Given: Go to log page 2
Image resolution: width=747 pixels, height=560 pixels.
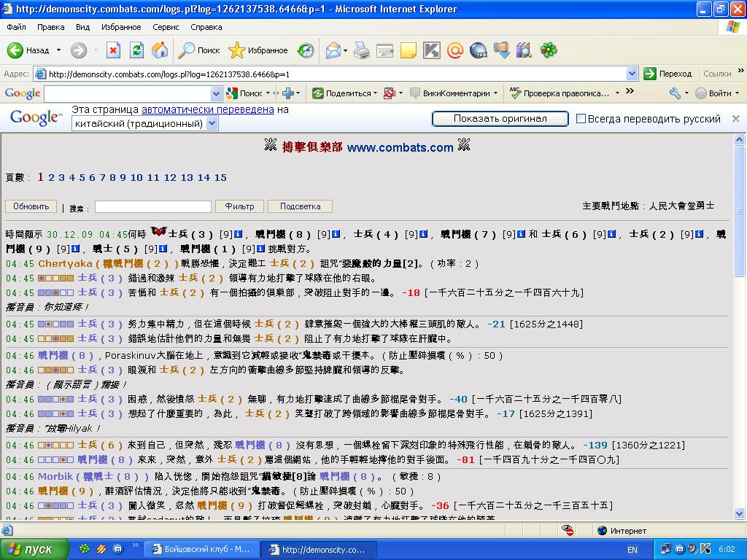Looking at the screenshot, I should point(52,178).
